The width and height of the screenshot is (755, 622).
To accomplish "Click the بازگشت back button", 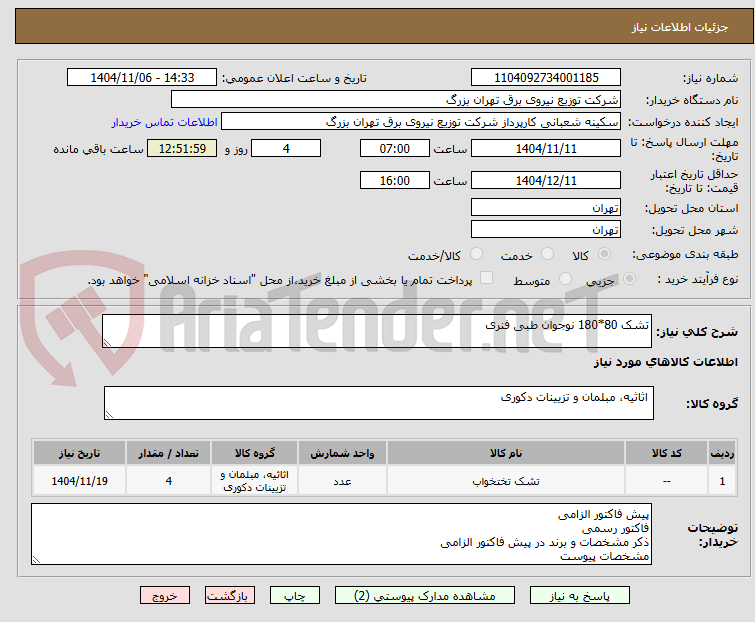I will coord(230,596).
